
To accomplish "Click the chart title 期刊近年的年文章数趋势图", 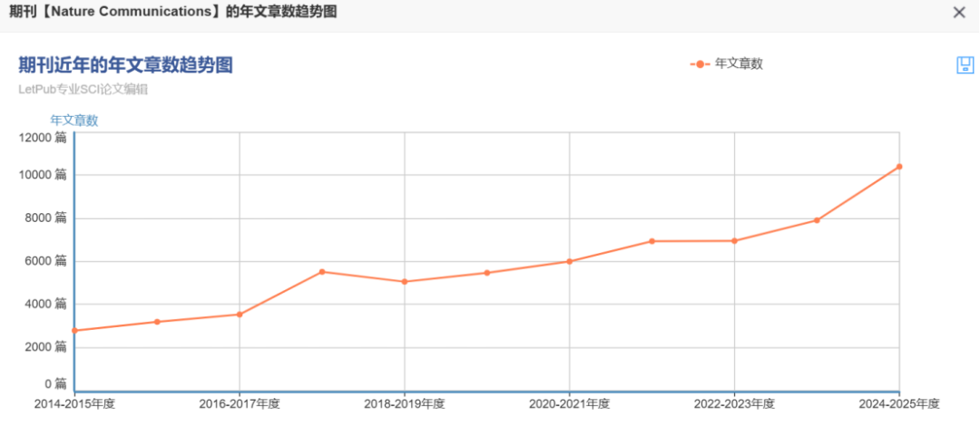I will [x=126, y=65].
